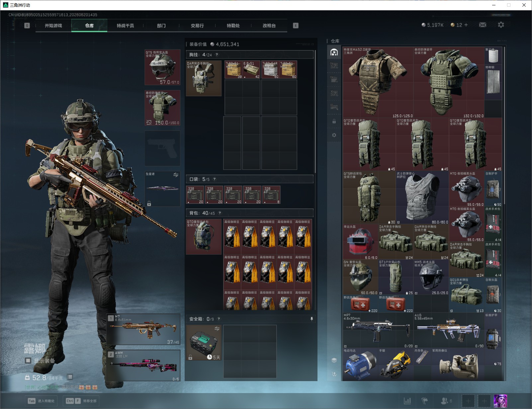The image size is (532, 409).
Task: Open the mail envelope icon
Action: (483, 25)
